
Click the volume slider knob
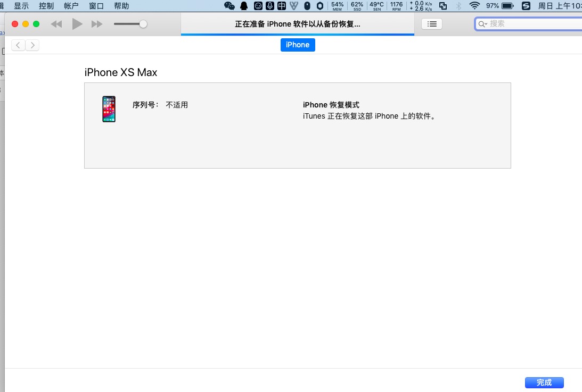coord(143,24)
